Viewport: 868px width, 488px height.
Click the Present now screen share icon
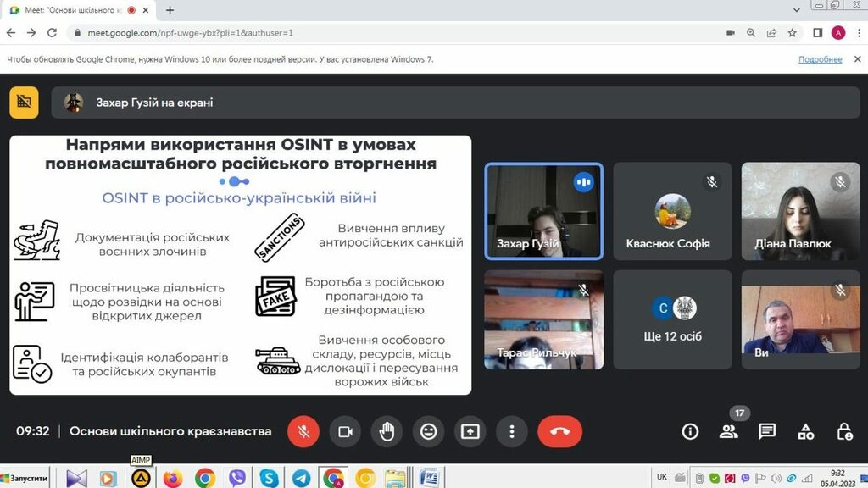click(470, 431)
